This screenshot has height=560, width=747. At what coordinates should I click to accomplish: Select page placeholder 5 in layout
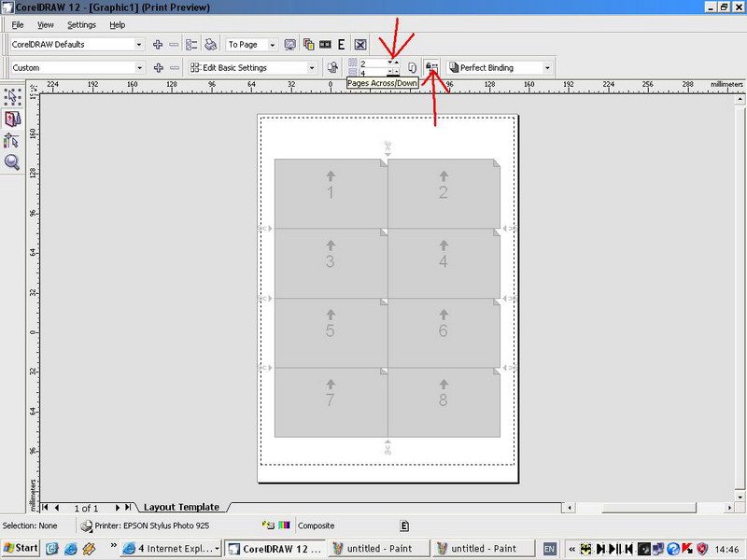pos(331,332)
